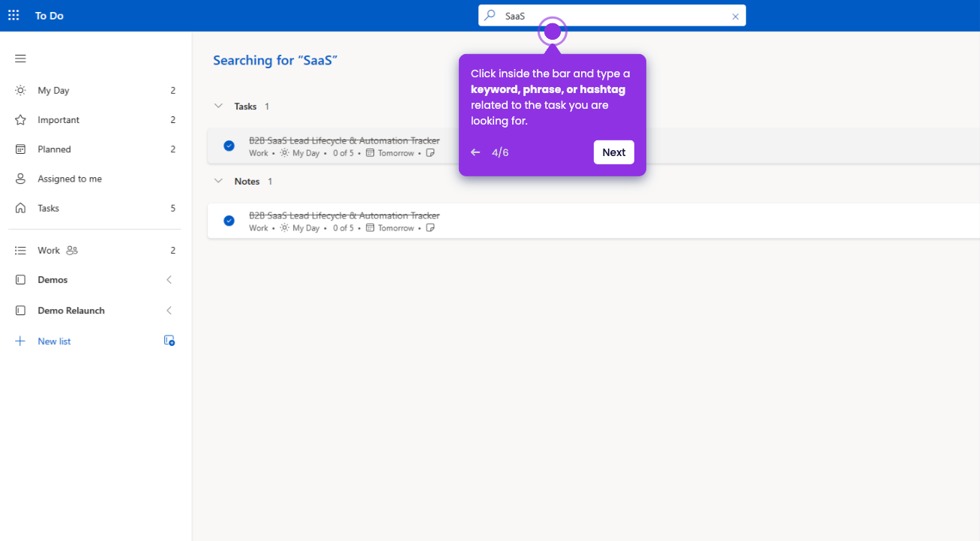
Task: Click the note icon in Notes result
Action: (x=430, y=228)
